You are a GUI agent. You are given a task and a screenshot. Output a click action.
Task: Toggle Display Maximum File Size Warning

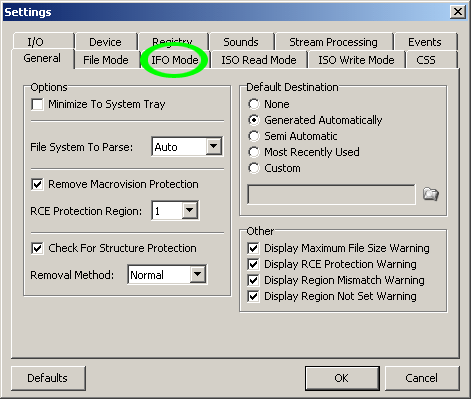pyautogui.click(x=253, y=248)
